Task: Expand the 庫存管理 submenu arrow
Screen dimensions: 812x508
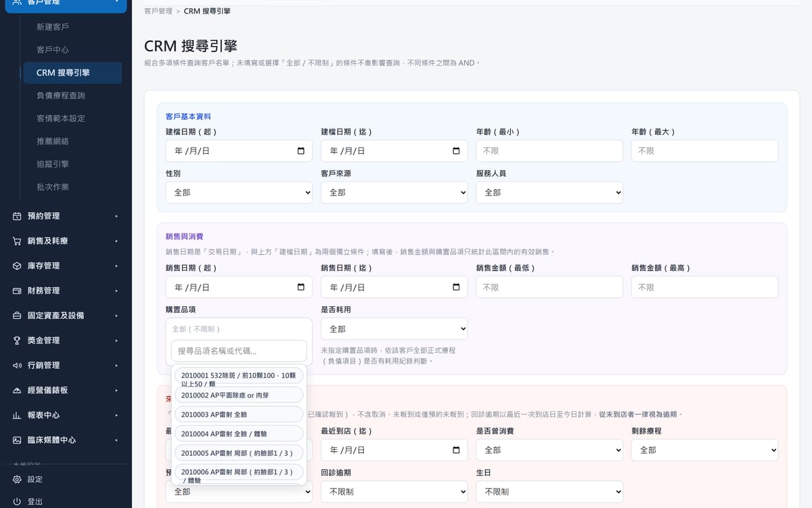Action: coord(116,266)
